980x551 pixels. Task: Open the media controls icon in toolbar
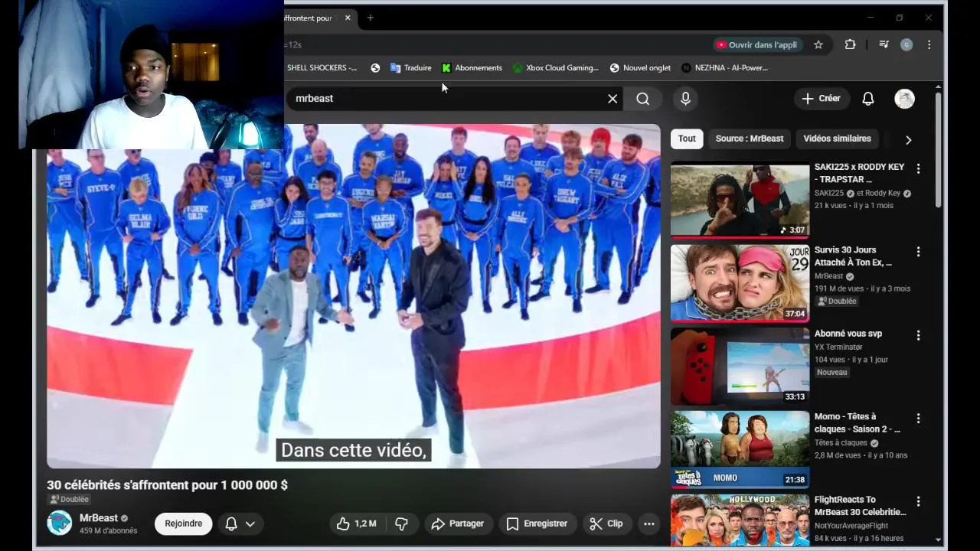884,44
